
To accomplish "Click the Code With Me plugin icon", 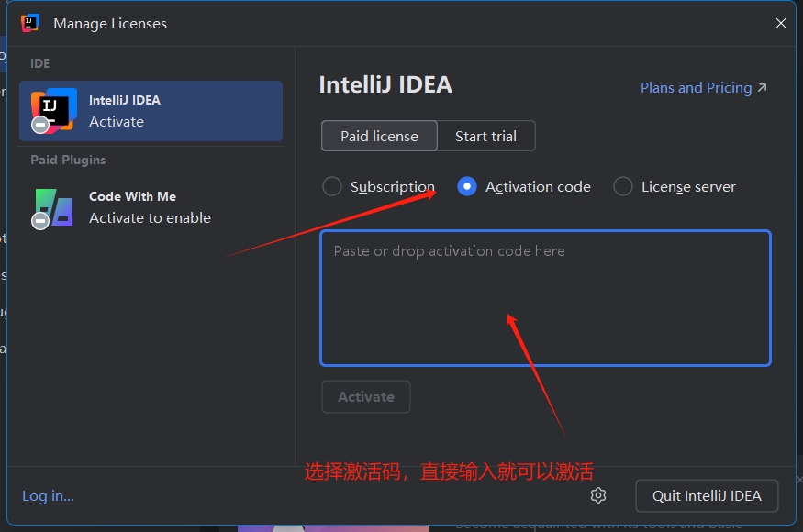I will (x=53, y=207).
